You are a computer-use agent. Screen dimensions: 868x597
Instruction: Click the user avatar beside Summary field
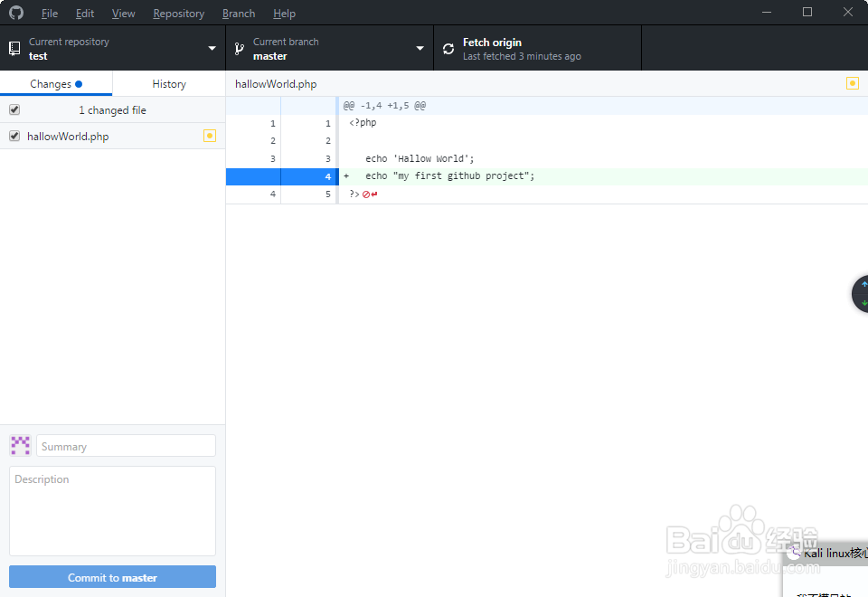coord(21,445)
